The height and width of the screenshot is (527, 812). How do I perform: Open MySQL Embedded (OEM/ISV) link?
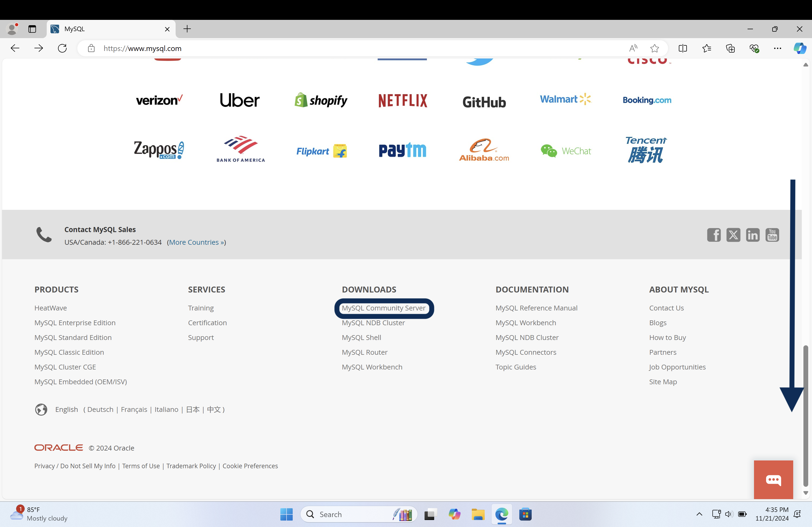pos(81,382)
